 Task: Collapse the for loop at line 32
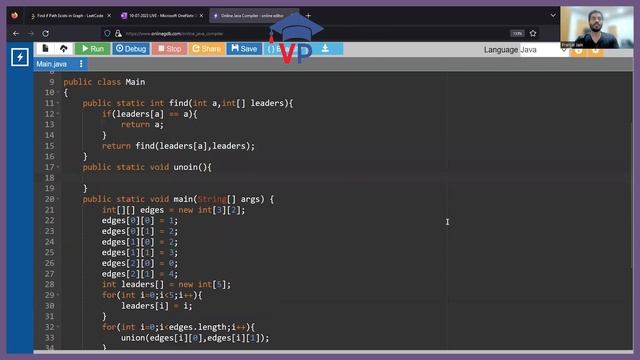[x=58, y=327]
